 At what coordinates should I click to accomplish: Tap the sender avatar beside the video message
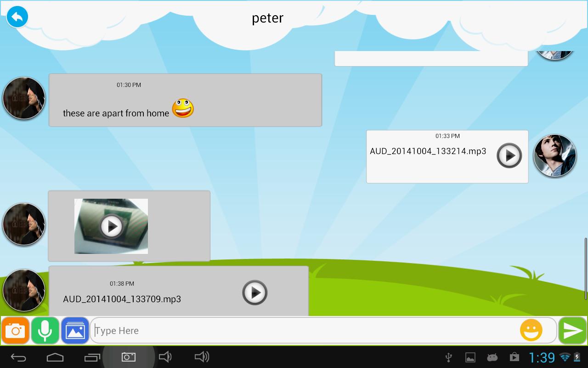(x=23, y=224)
